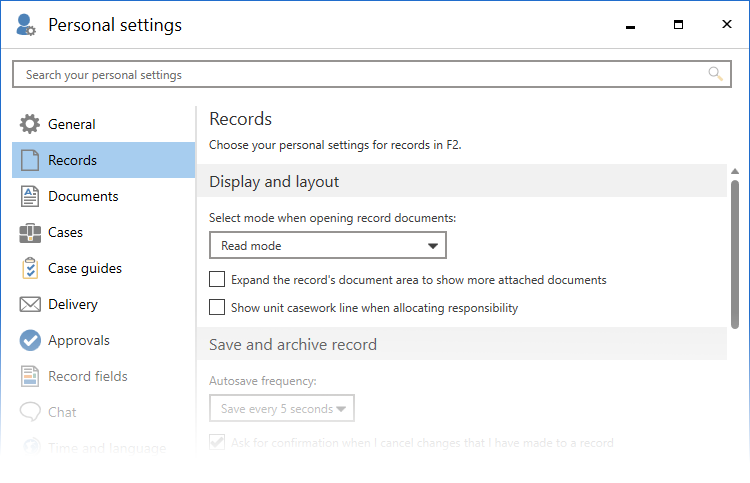The image size is (750, 483).
Task: Select the Cases briefcase icon
Action: (30, 233)
